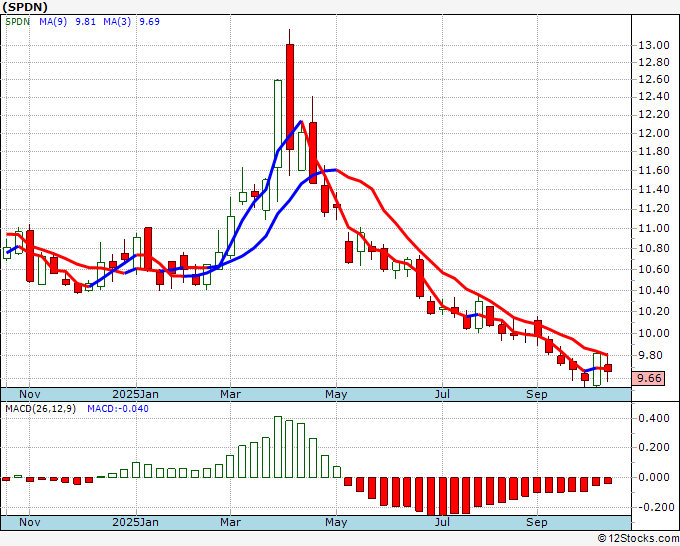Click the last candlestick on the right

click(607, 370)
